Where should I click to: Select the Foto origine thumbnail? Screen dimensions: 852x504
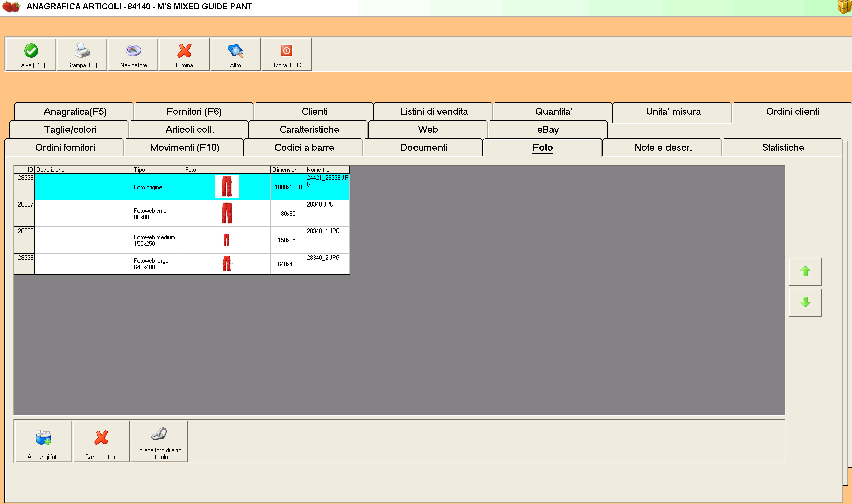pos(227,187)
